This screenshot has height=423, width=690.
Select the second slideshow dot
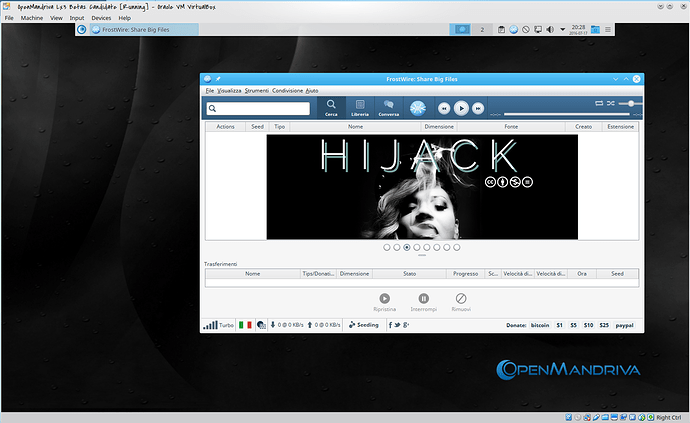[396, 247]
